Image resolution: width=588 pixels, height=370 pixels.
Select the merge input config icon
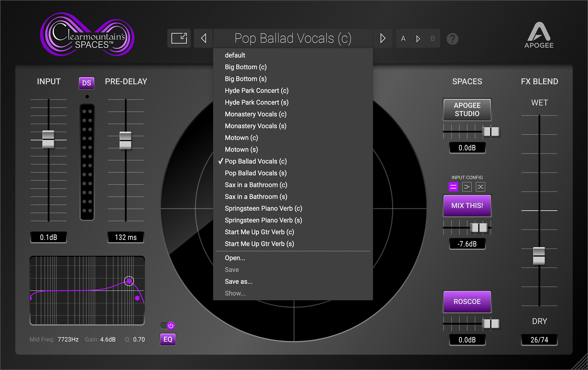coord(467,187)
